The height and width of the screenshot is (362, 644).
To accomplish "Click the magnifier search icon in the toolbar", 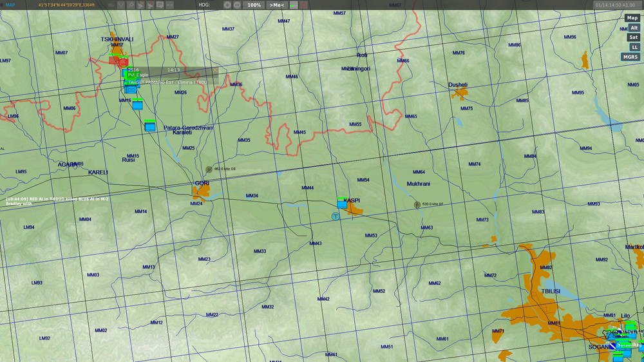I will [x=131, y=5].
